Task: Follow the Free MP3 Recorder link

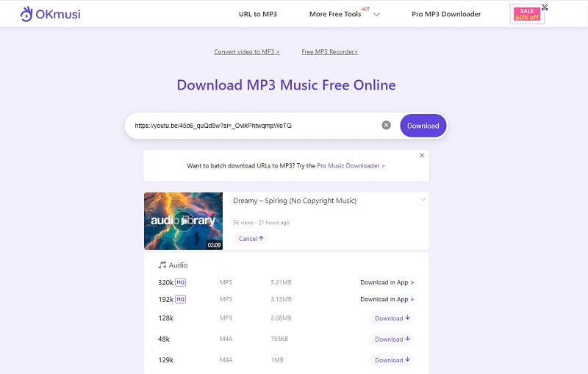Action: pyautogui.click(x=329, y=51)
